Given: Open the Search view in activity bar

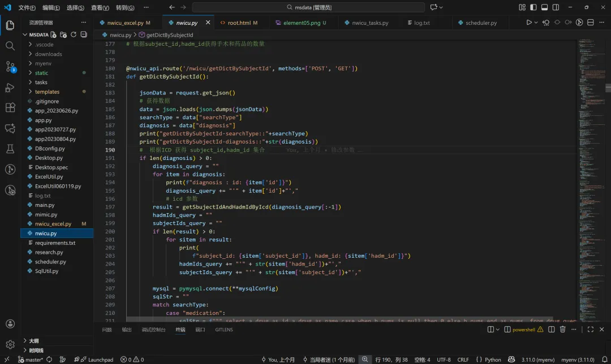Looking at the screenshot, I should click(10, 46).
